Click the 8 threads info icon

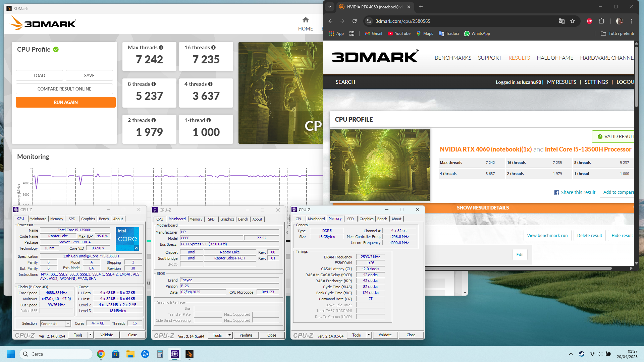[x=154, y=84]
